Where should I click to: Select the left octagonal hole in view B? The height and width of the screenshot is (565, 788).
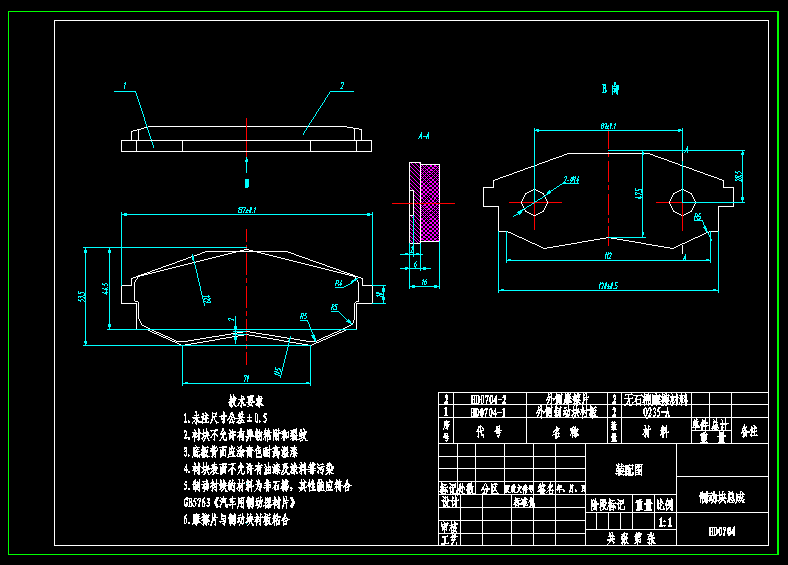pyautogui.click(x=534, y=202)
